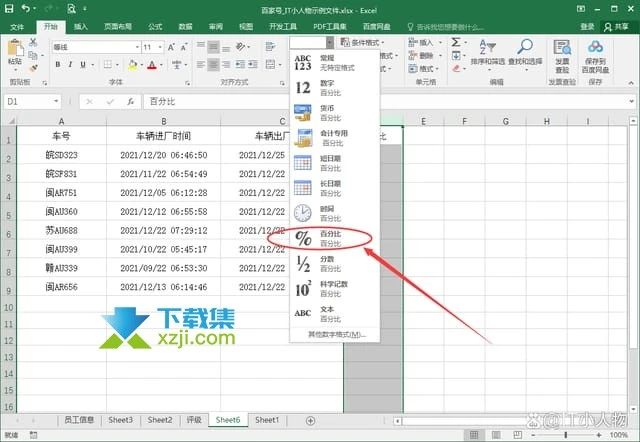Choose 分数 fraction format

coord(335,264)
